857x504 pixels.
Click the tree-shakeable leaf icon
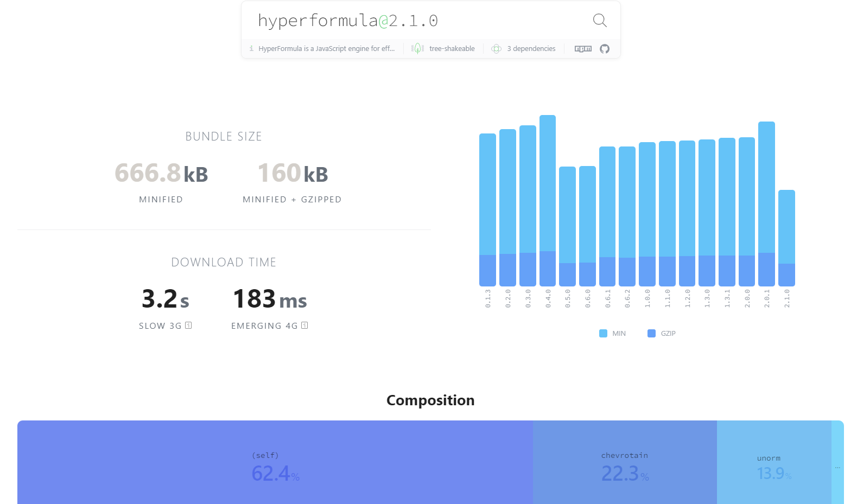(417, 49)
